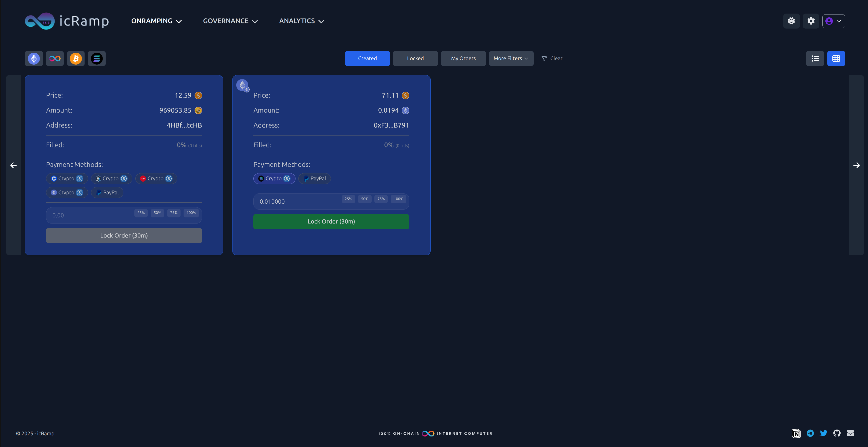Viewport: 868px width, 447px height.
Task: Expand the ONRAMPING navigation menu
Action: coord(156,21)
